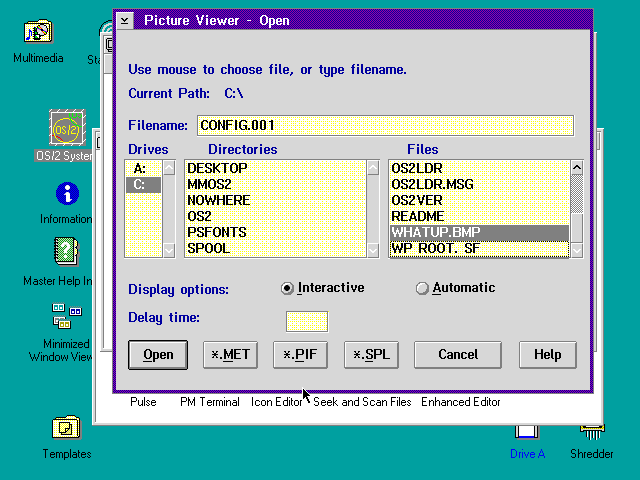This screenshot has width=640, height=480.
Task: Click the Delay time input box
Action: click(307, 322)
